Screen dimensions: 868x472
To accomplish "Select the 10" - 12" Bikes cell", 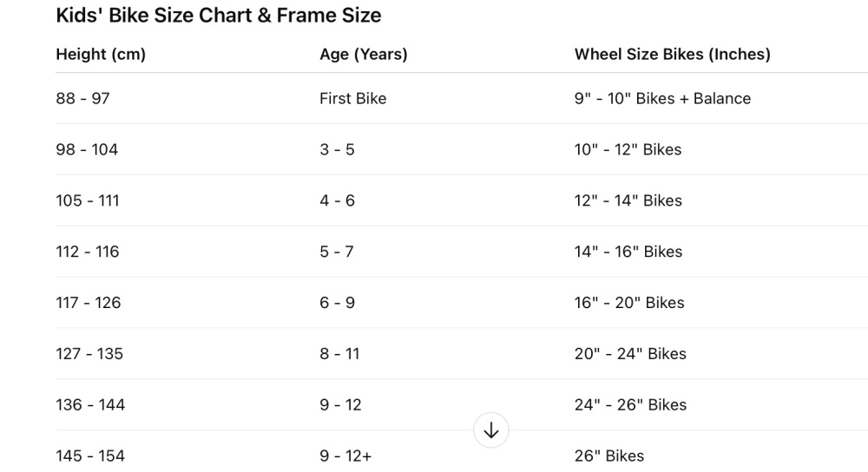I will 628,149.
